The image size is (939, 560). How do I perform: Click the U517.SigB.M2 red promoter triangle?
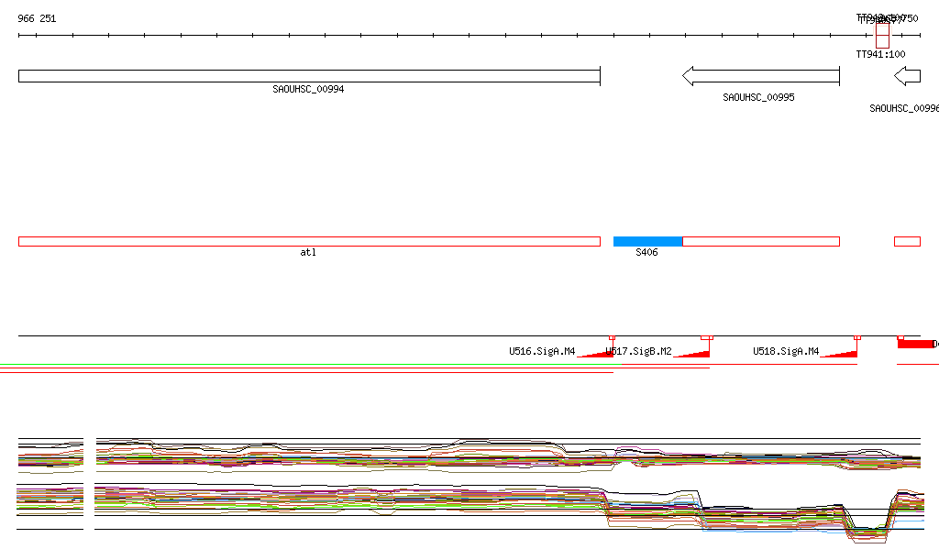(695, 353)
